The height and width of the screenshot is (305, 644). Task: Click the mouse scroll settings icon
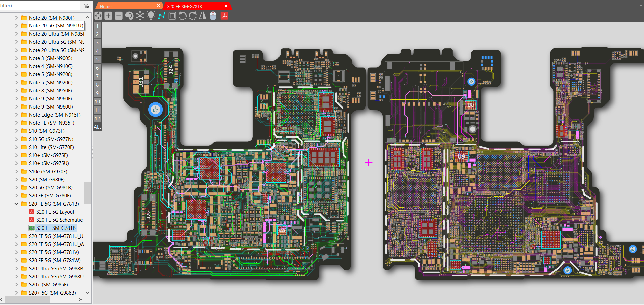click(x=213, y=16)
